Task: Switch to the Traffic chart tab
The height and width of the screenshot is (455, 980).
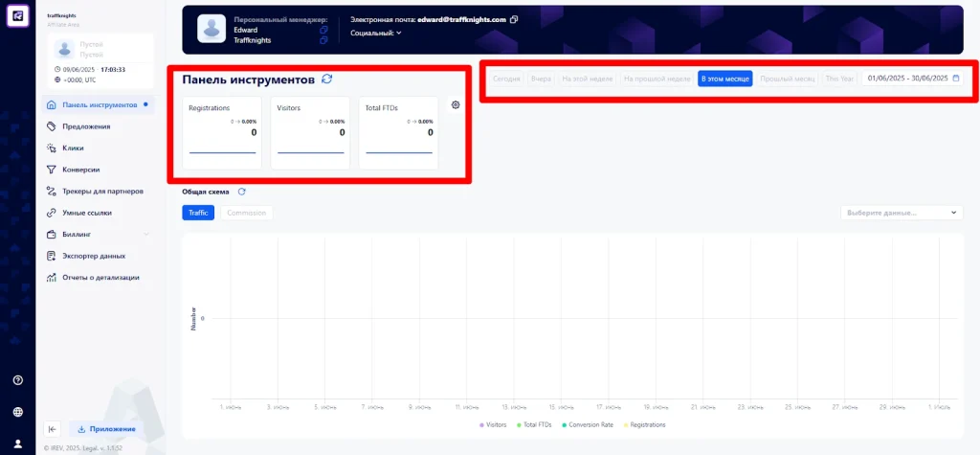Action: click(198, 213)
